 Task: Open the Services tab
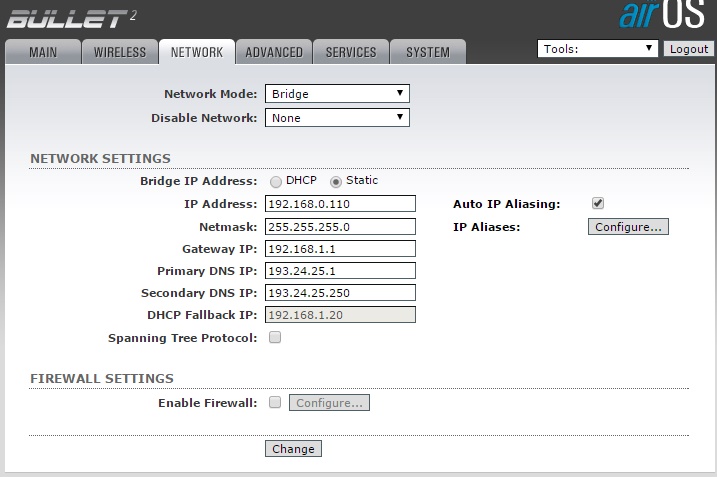pyautogui.click(x=351, y=52)
